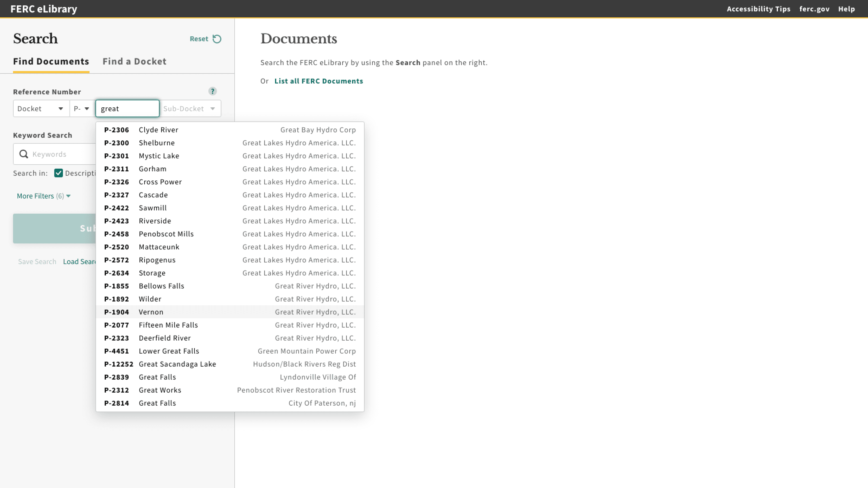The width and height of the screenshot is (868, 488).
Task: Click the docket number field containing great
Action: point(127,108)
